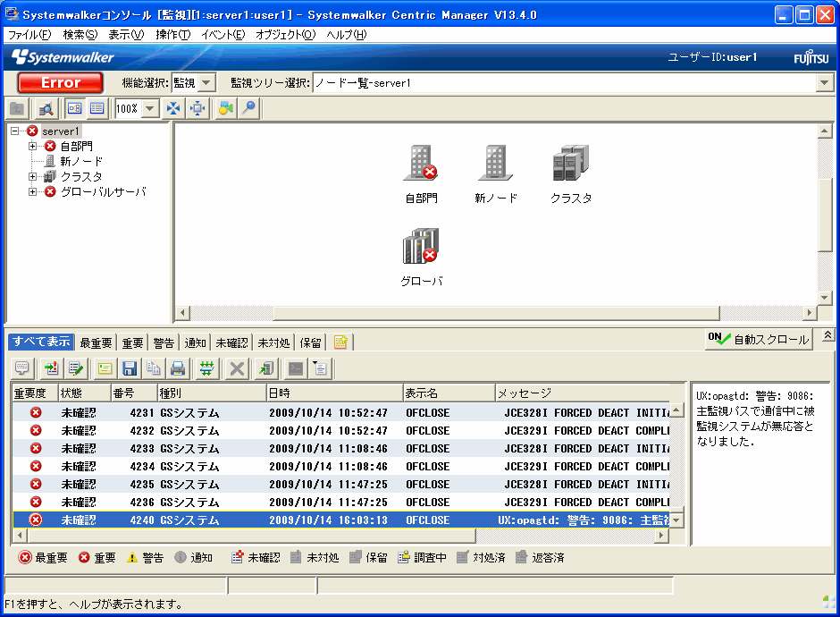This screenshot has height=617, width=840.
Task: Open the ファイル menu
Action: tap(29, 34)
